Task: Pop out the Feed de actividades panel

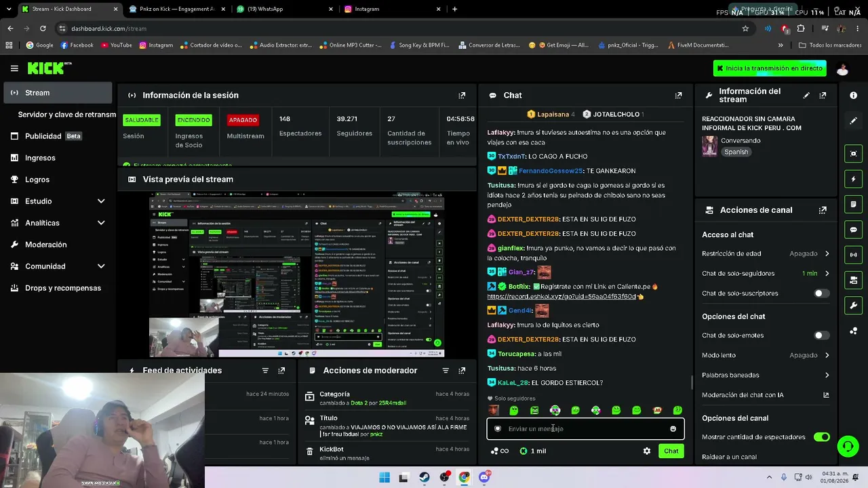Action: click(x=281, y=371)
